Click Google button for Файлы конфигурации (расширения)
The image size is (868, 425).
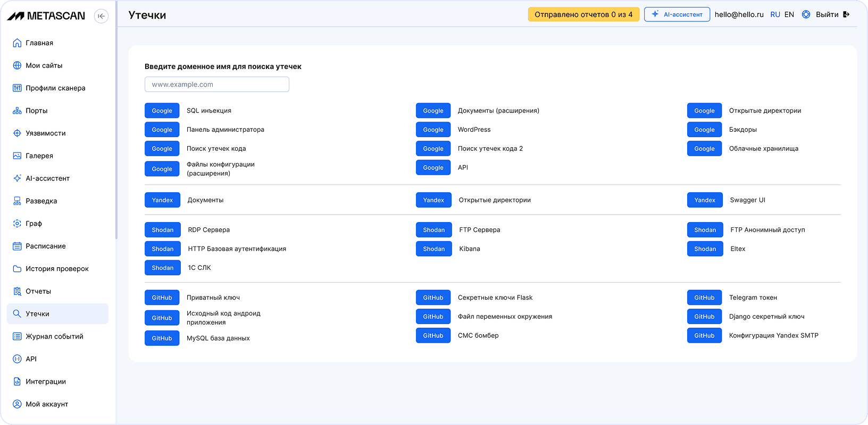[x=162, y=169]
